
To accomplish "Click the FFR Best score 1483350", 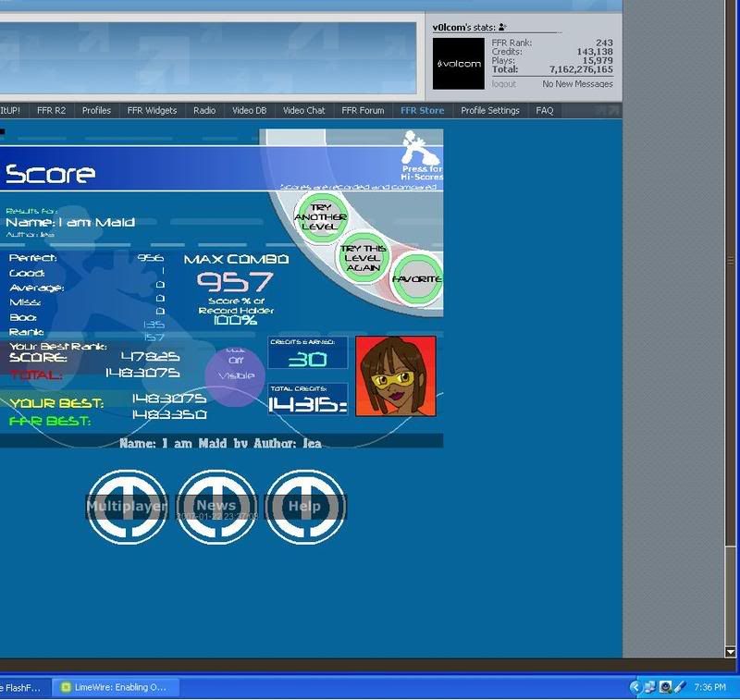I will point(169,414).
